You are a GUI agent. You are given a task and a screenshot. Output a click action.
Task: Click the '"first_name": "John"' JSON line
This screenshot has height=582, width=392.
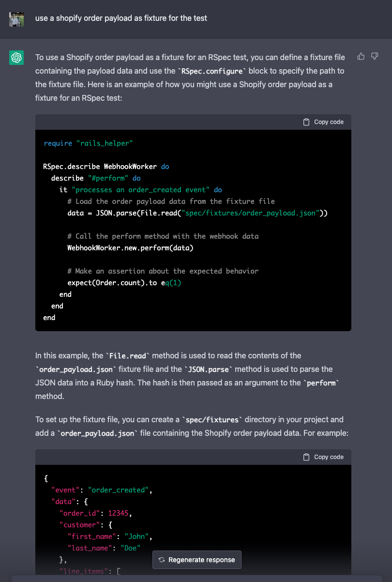110,536
